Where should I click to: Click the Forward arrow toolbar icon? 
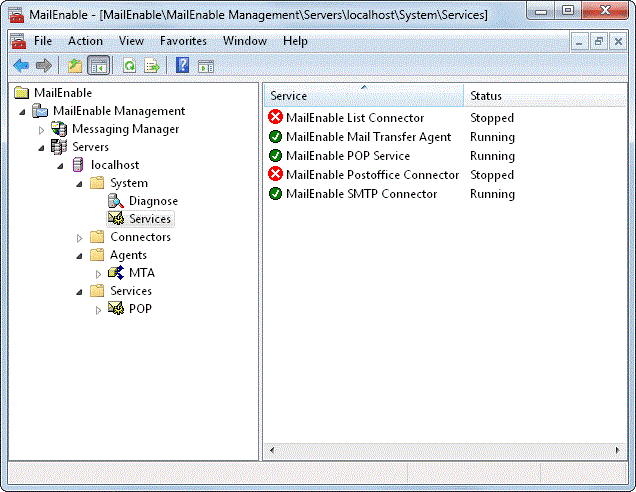pos(43,66)
